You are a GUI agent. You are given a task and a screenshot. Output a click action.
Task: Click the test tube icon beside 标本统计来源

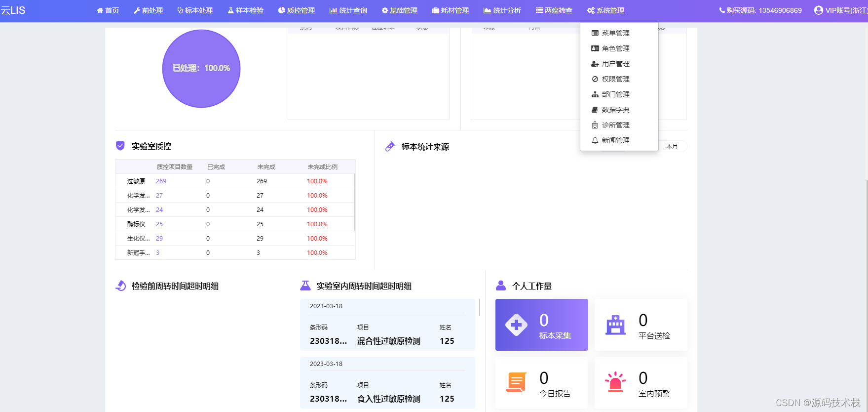390,146
